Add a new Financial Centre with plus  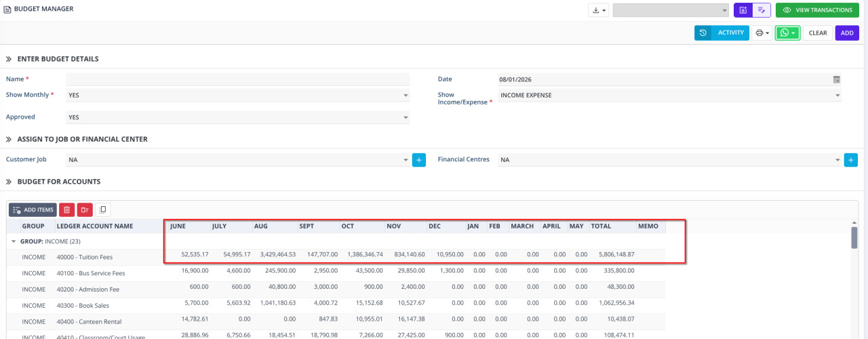pos(850,160)
